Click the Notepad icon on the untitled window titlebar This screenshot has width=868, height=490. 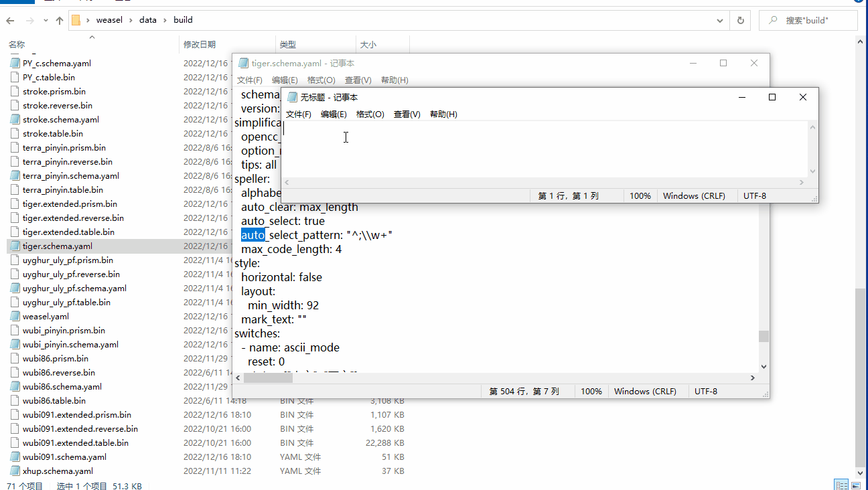click(292, 96)
